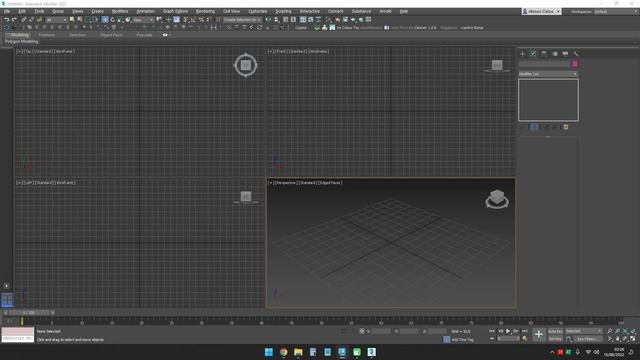Open Chrome from the Windows taskbar
Image resolution: width=640 pixels, height=360 pixels.
283,352
